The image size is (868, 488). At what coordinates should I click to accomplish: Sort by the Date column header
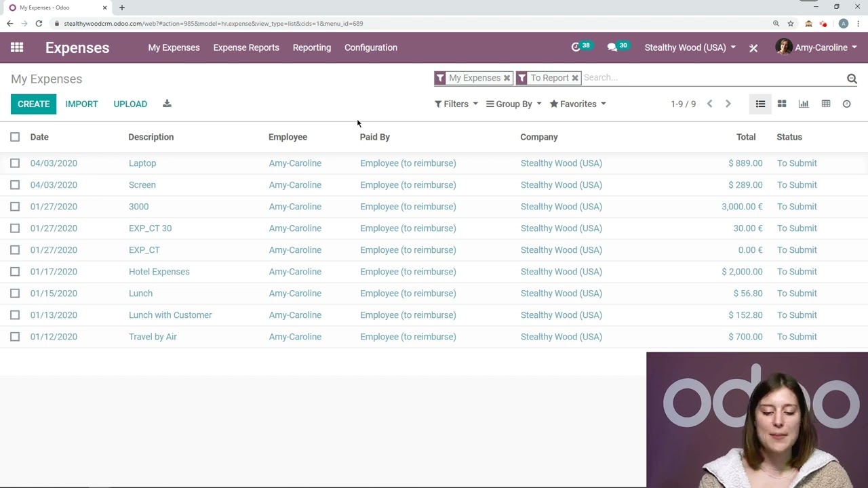[x=39, y=137]
